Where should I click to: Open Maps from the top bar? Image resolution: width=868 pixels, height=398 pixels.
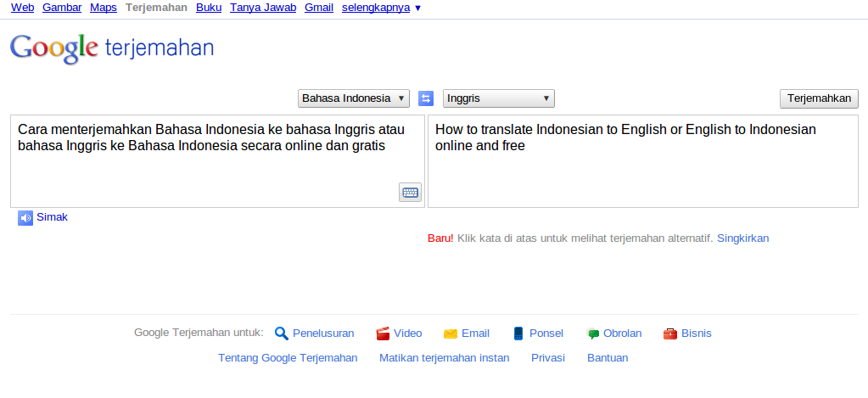(104, 8)
